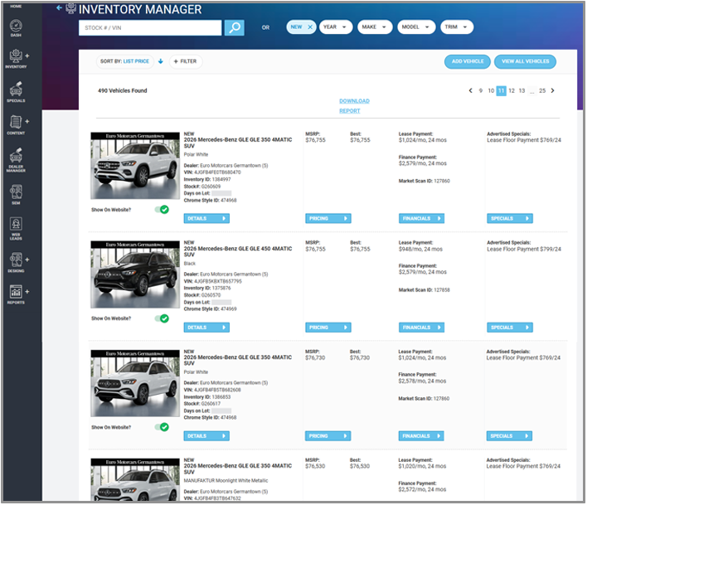
Task: Open Financials for the Black GLE 450
Action: (x=421, y=328)
